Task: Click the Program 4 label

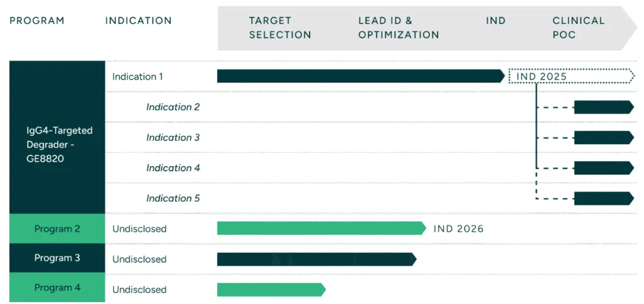Action: [57, 288]
